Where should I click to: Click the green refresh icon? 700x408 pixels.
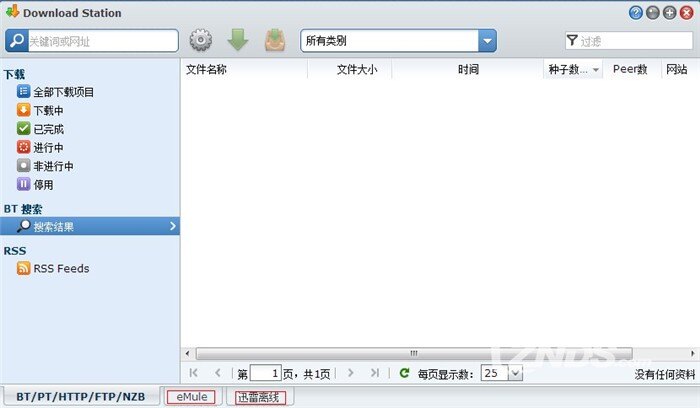click(x=404, y=373)
